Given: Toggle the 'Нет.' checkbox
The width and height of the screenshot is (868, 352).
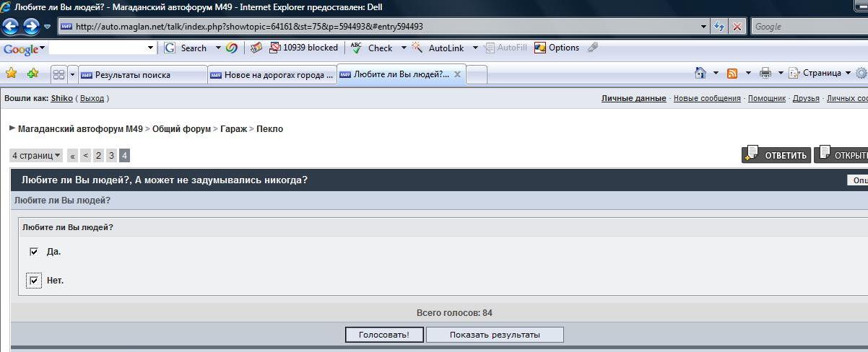Looking at the screenshot, I should pyautogui.click(x=34, y=281).
